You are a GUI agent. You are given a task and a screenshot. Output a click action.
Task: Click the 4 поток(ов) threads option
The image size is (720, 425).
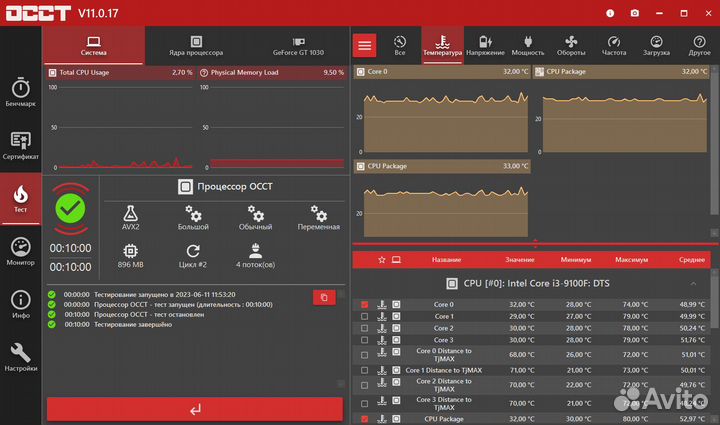255,256
